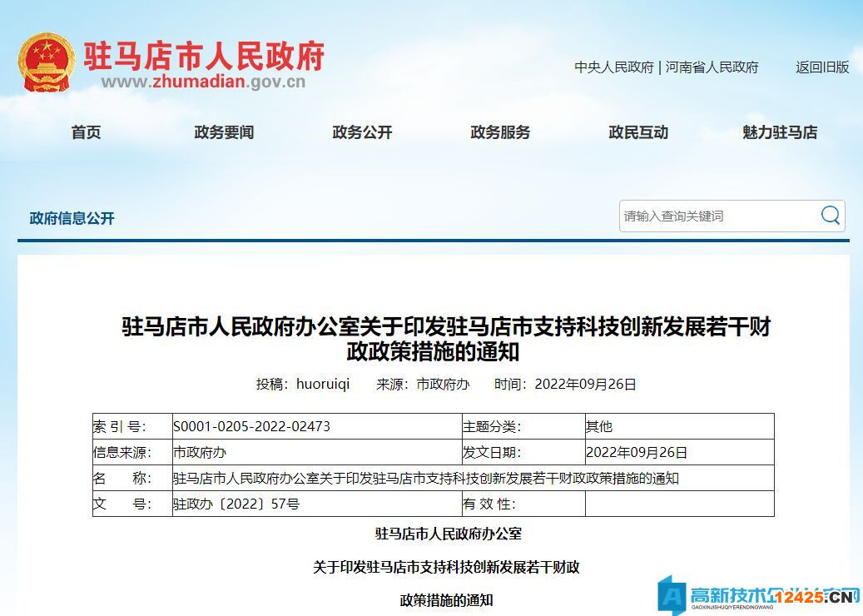
Task: Click the search magnifier icon
Action: pos(830,216)
